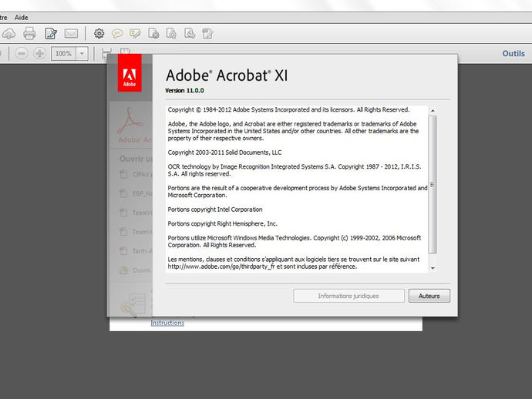This screenshot has height=399, width=532.
Task: Click the cloud upload icon in toolbar
Action: click(x=8, y=34)
